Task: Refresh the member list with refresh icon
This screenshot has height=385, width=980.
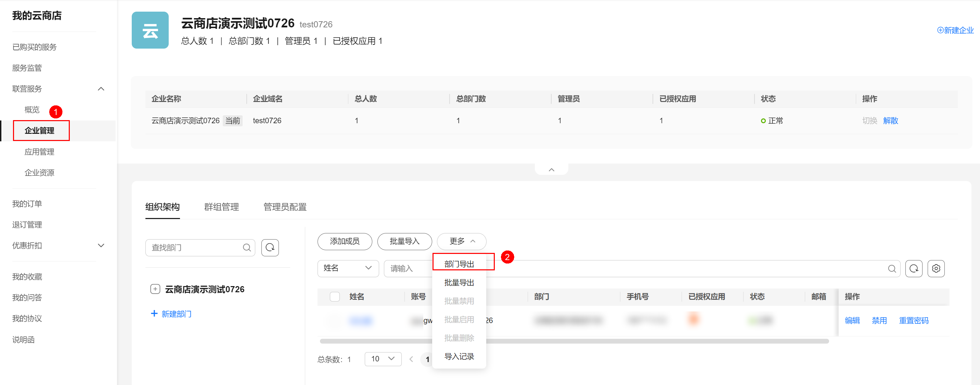Action: (x=914, y=268)
